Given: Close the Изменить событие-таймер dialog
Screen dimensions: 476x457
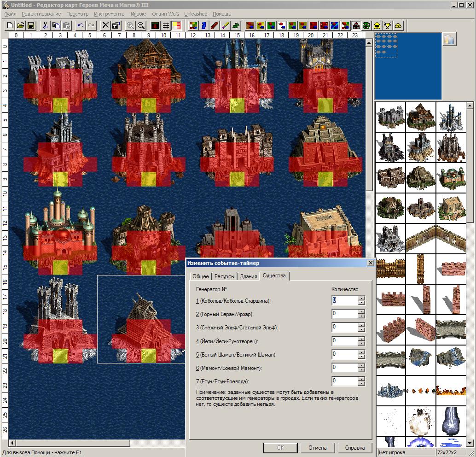Looking at the screenshot, I should pos(371,263).
